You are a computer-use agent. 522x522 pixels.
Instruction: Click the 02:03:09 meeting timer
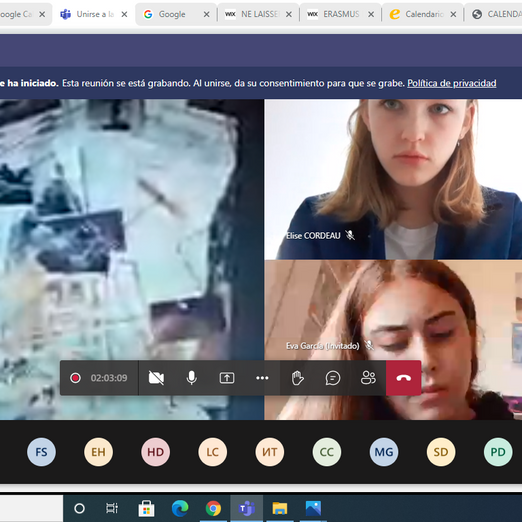pyautogui.click(x=109, y=378)
